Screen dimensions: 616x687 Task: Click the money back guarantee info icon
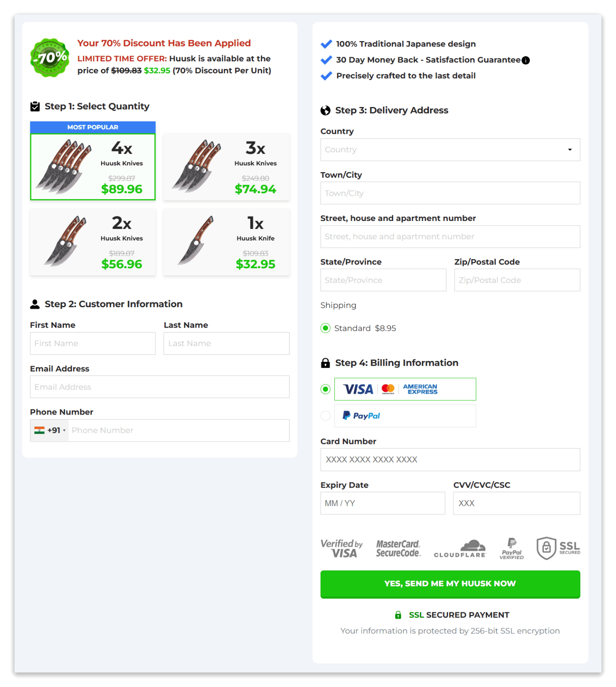[526, 61]
